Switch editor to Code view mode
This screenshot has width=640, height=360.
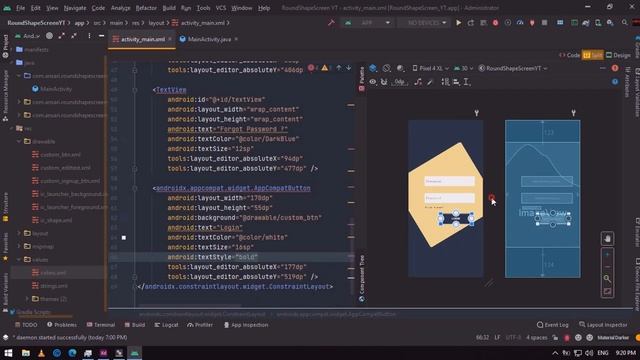coord(569,55)
